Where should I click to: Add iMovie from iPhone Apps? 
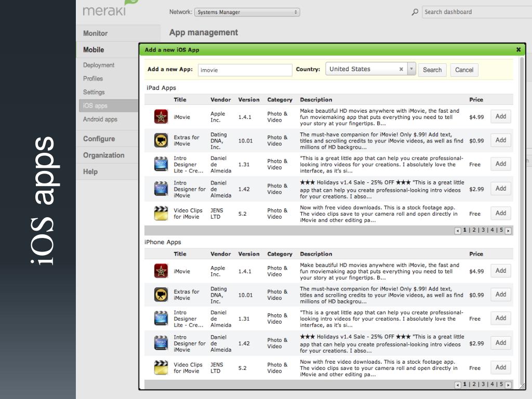point(501,271)
